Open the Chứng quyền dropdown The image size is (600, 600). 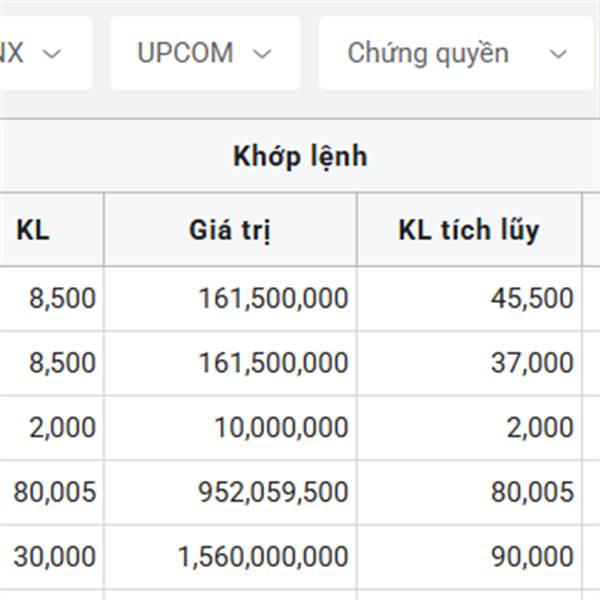(457, 53)
